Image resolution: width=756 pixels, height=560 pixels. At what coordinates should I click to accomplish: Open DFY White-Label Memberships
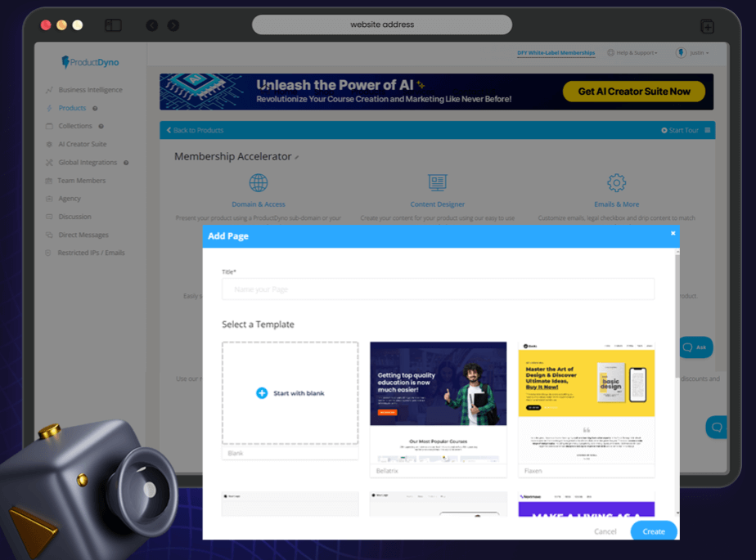click(556, 52)
